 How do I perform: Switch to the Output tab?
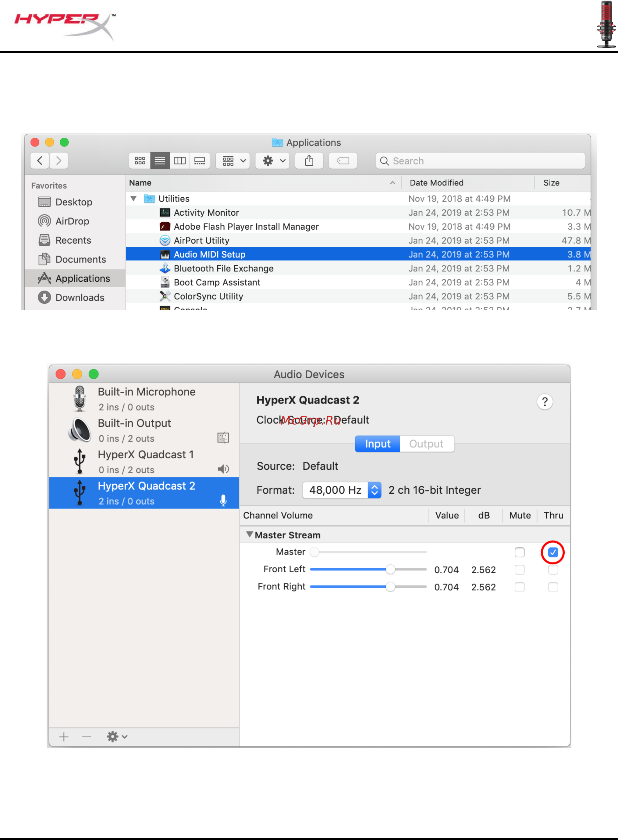click(427, 444)
